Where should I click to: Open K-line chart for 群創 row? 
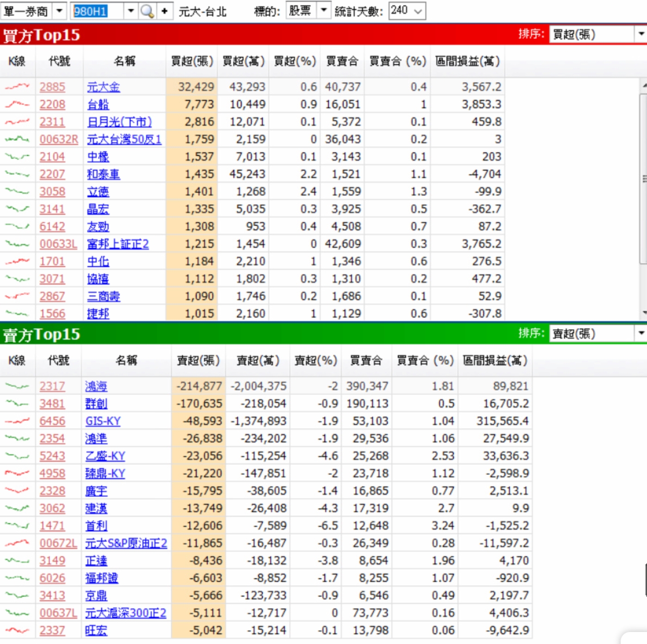pos(17,403)
